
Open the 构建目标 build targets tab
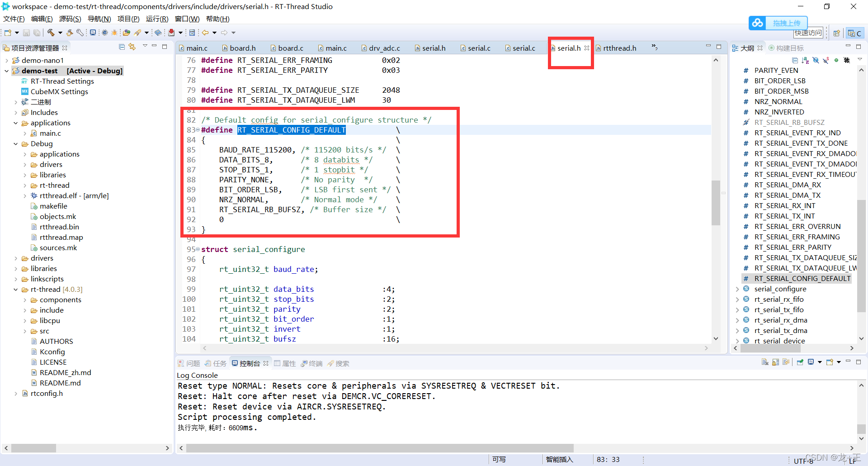786,48
